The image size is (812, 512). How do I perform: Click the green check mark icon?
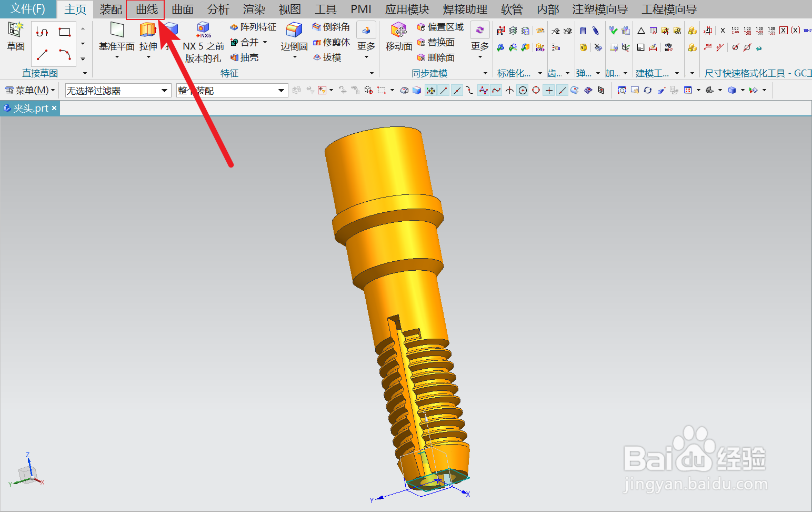613,31
